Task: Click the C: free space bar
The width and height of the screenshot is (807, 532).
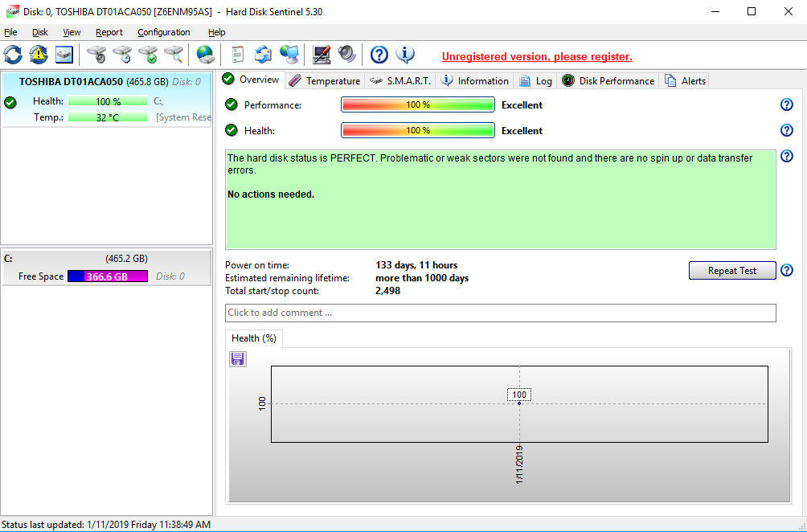Action: (108, 276)
